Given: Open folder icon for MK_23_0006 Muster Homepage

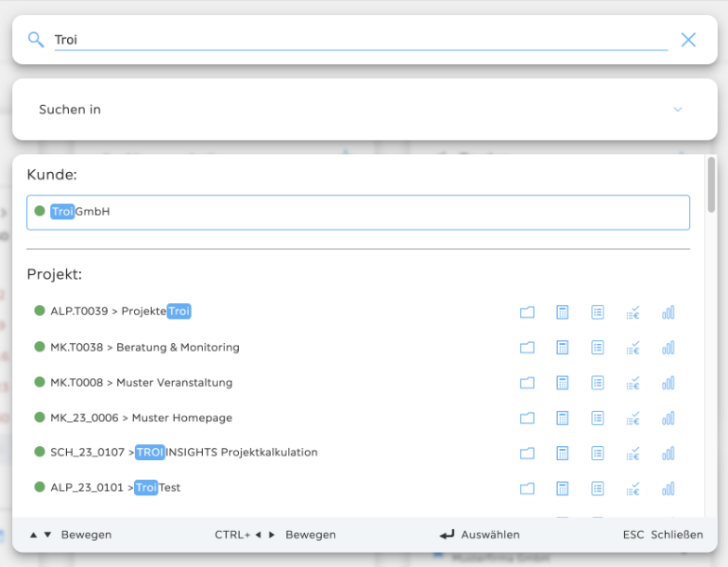Looking at the screenshot, I should (x=527, y=418).
